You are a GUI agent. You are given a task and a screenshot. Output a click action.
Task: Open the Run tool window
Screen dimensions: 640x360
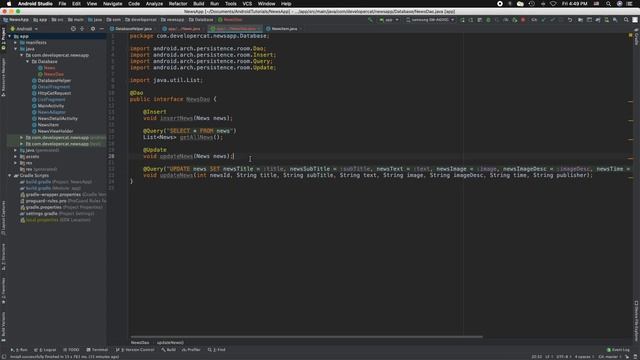tap(19, 350)
